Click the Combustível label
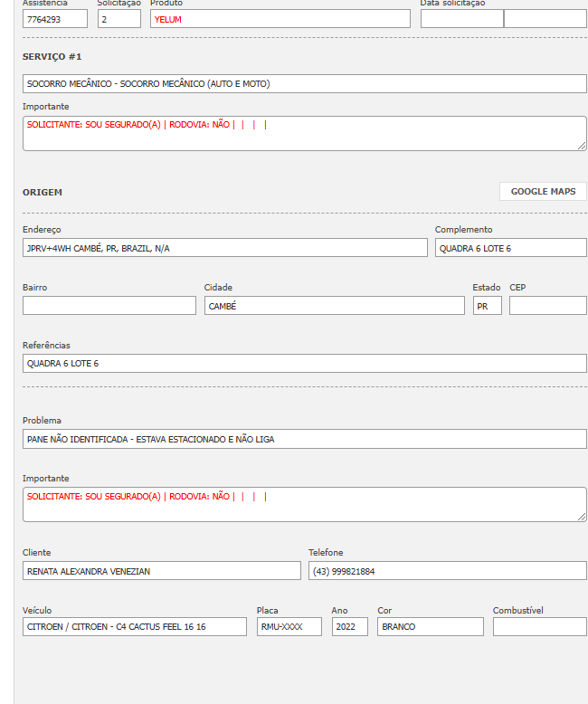This screenshot has height=704, width=588. coord(518,611)
